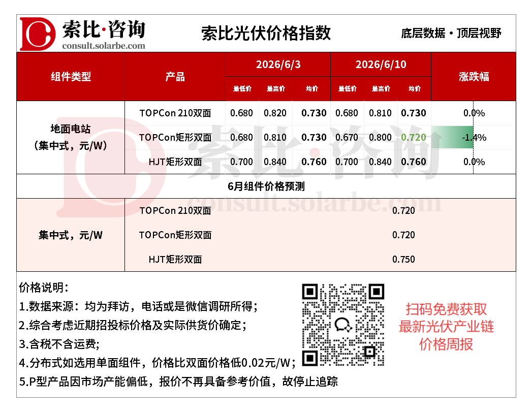Click the QR code image

click(343, 325)
